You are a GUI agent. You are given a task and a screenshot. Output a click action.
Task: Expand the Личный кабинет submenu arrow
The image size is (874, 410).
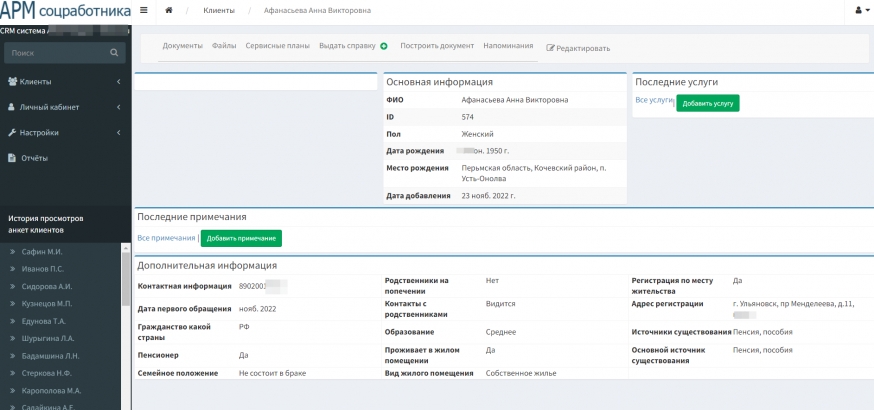(x=119, y=108)
